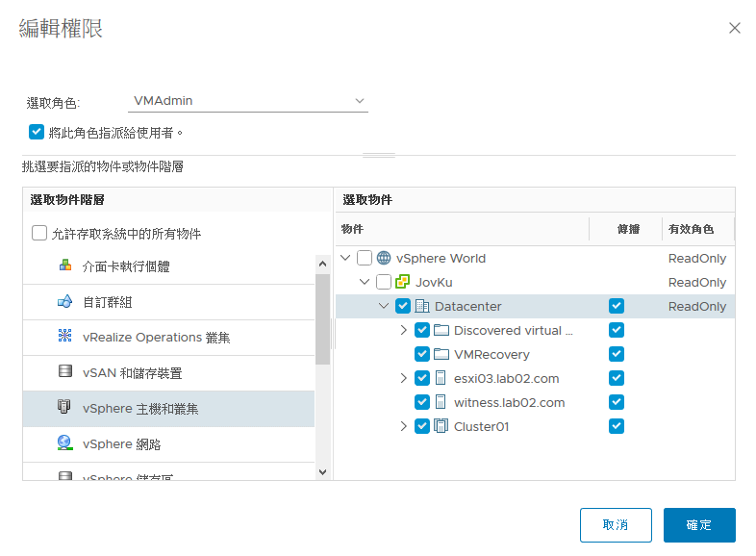This screenshot has width=756, height=556.
Task: Click the vRealize Operations 叢集 snowflake icon
Action: [x=65, y=335]
